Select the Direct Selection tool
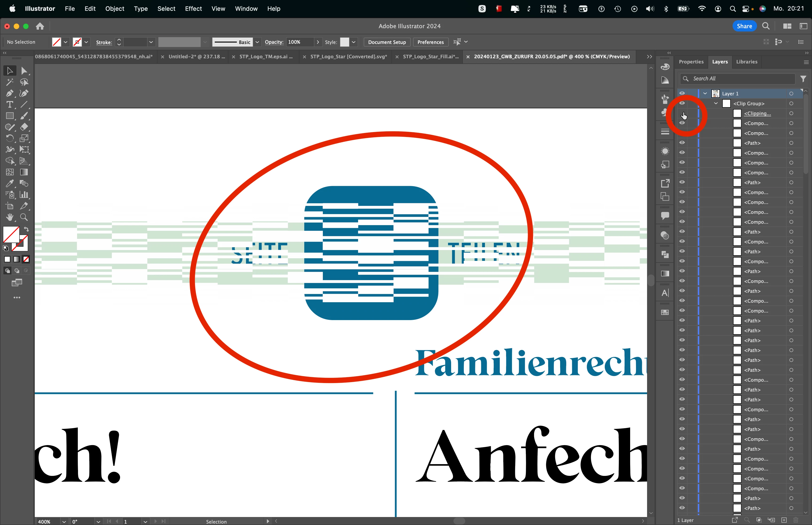The height and width of the screenshot is (525, 812). click(24, 71)
